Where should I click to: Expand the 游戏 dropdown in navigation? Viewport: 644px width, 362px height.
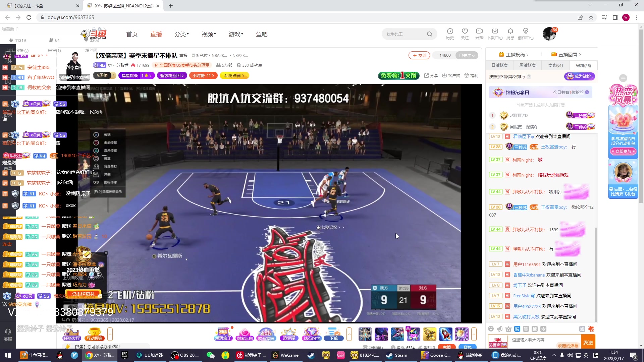[x=236, y=34]
